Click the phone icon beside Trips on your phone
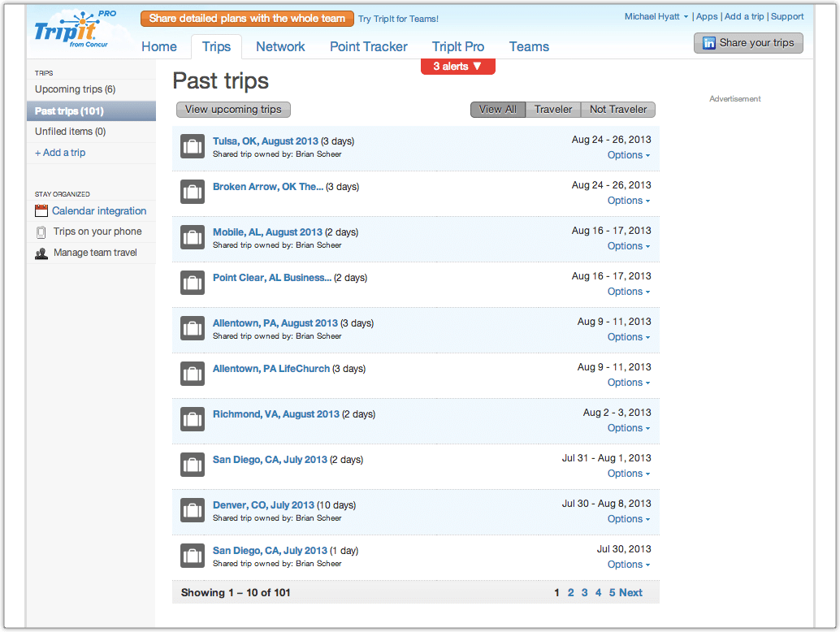This screenshot has height=632, width=840. 41,232
